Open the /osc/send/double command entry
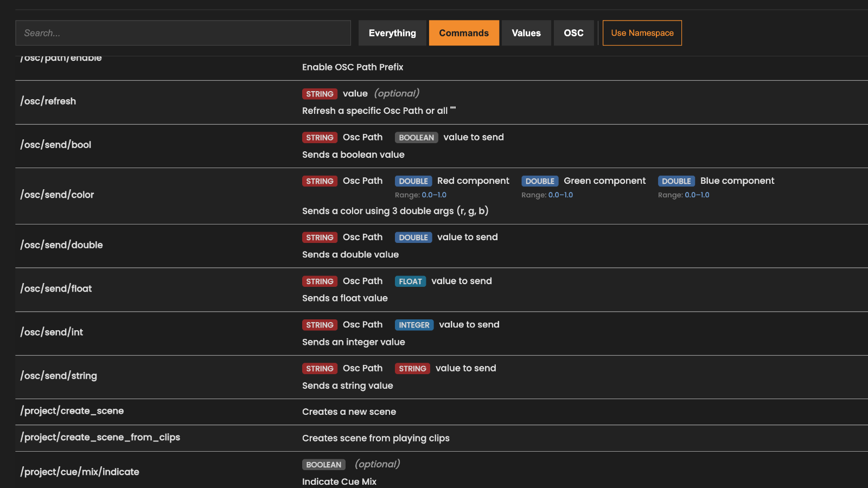Image resolution: width=868 pixels, height=488 pixels. pos(61,245)
